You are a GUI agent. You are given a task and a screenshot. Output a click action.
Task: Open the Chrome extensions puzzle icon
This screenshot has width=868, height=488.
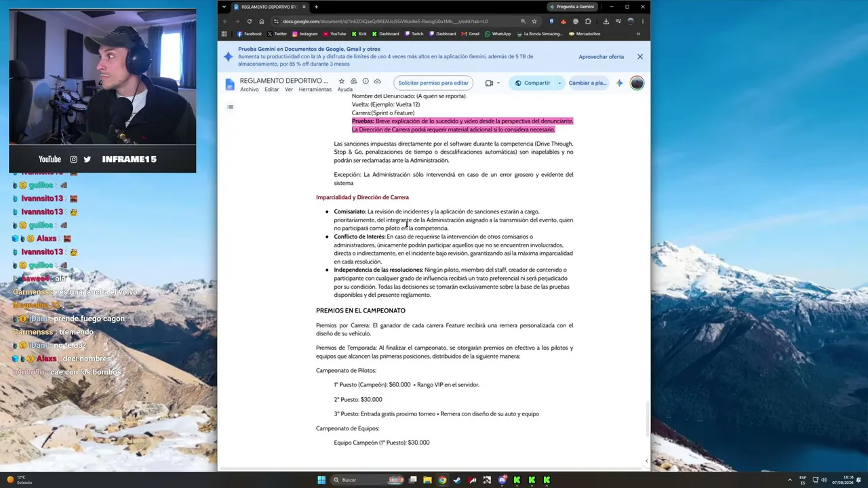pyautogui.click(x=588, y=21)
